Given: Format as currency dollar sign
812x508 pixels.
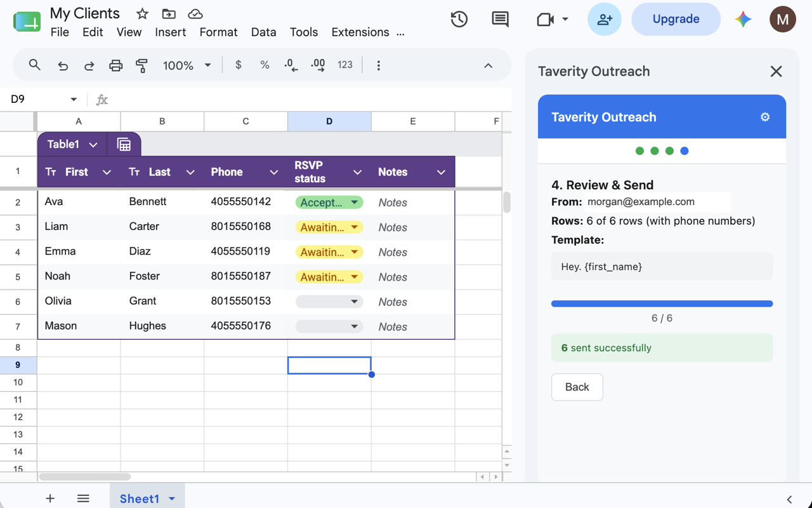Looking at the screenshot, I should pyautogui.click(x=239, y=65).
